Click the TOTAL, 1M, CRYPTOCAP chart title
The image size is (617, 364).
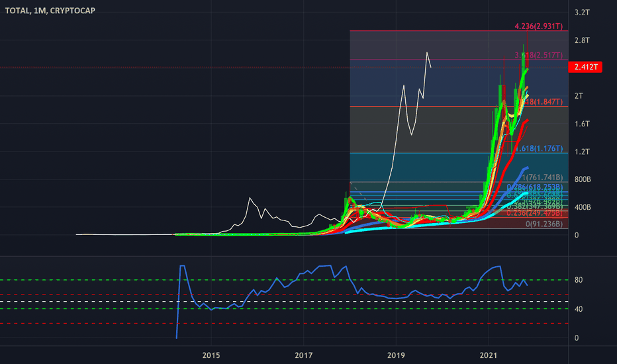click(x=50, y=11)
